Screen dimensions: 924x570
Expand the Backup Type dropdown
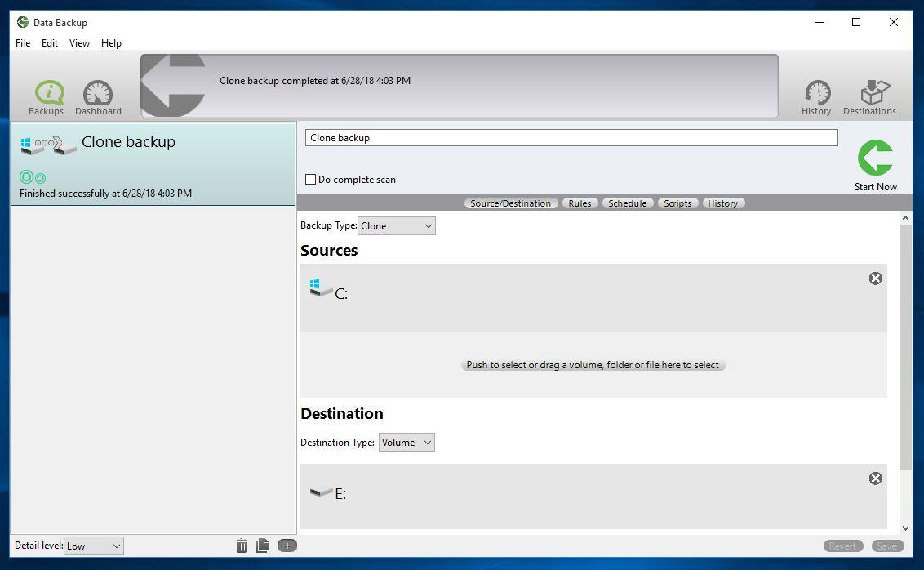(x=397, y=226)
